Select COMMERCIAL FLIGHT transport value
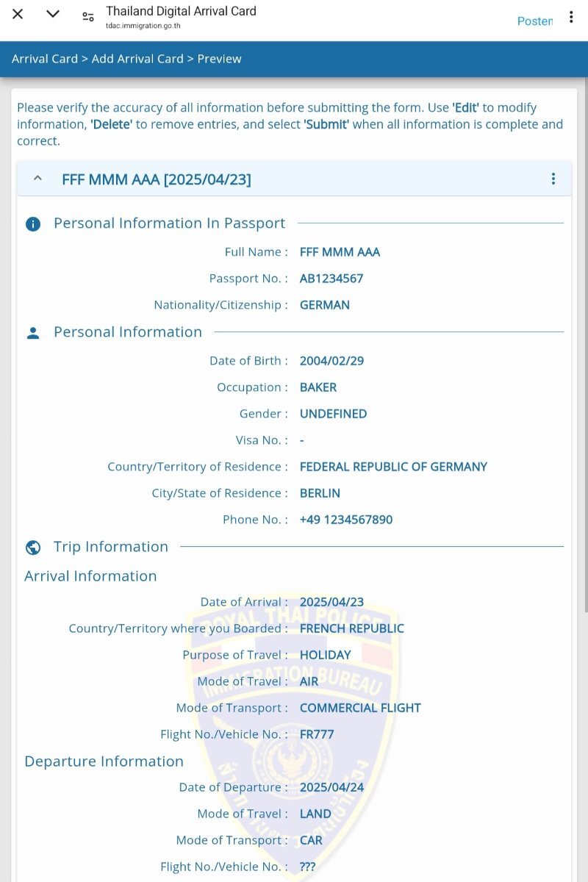 click(x=360, y=708)
